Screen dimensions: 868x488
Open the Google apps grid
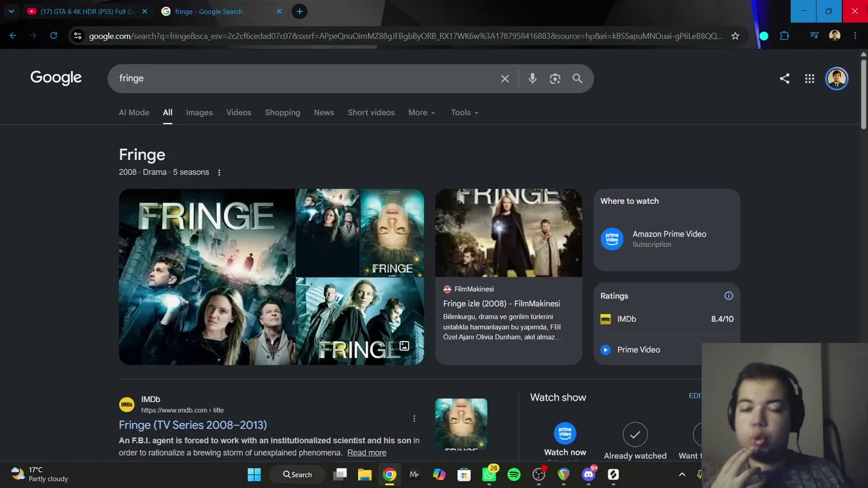click(810, 79)
